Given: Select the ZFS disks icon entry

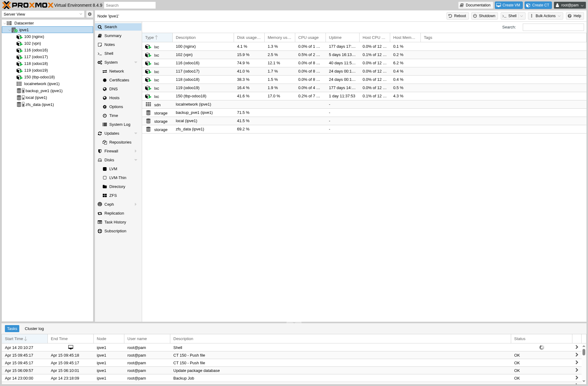Looking at the screenshot, I should (105, 196).
